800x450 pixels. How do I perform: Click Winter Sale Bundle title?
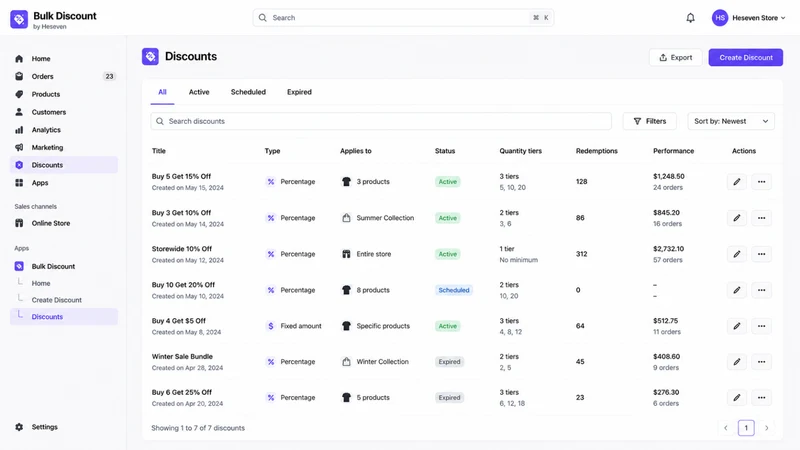point(182,357)
